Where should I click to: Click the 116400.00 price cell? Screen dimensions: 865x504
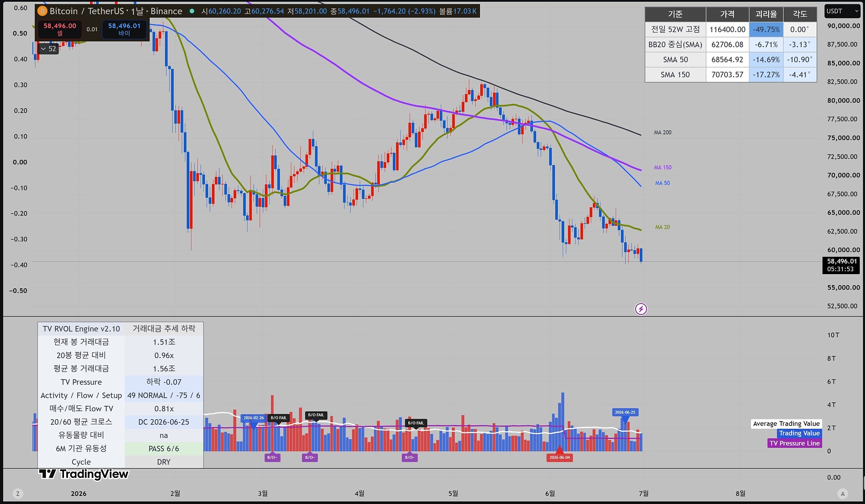click(727, 29)
